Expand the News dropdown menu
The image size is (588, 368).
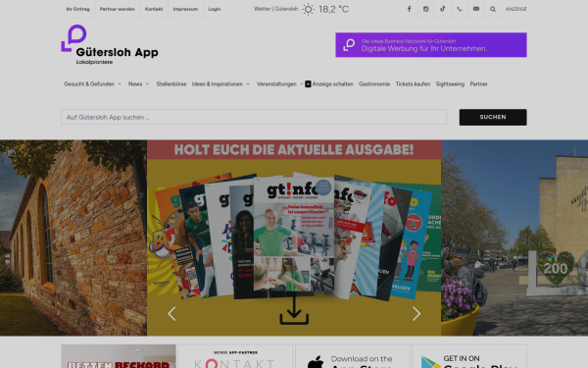click(x=138, y=83)
